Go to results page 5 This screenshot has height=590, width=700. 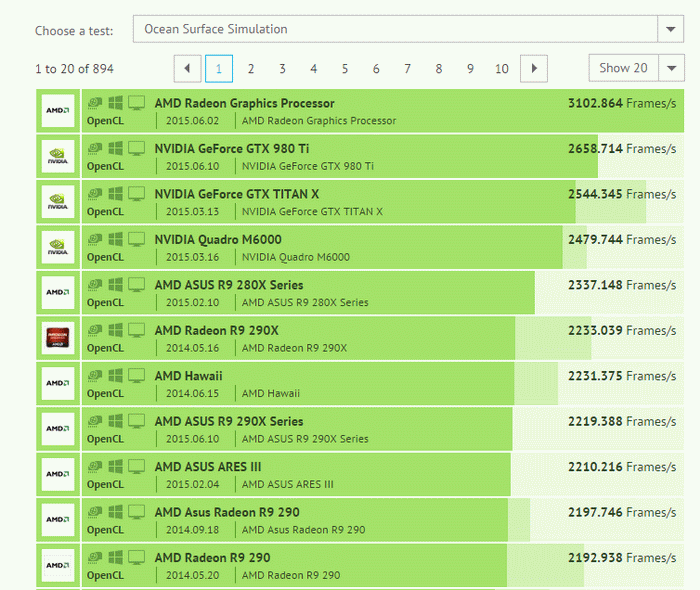pos(345,69)
